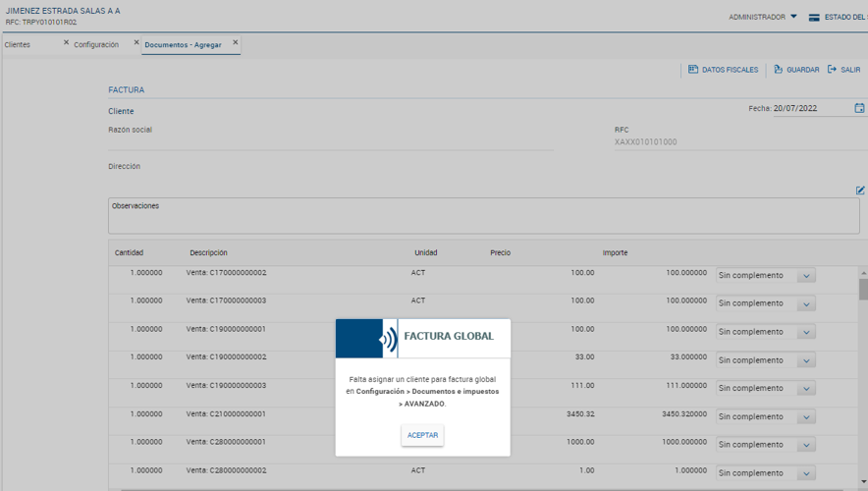Click the Datos Fiscales icon
This screenshot has height=491, width=868.
coord(693,70)
